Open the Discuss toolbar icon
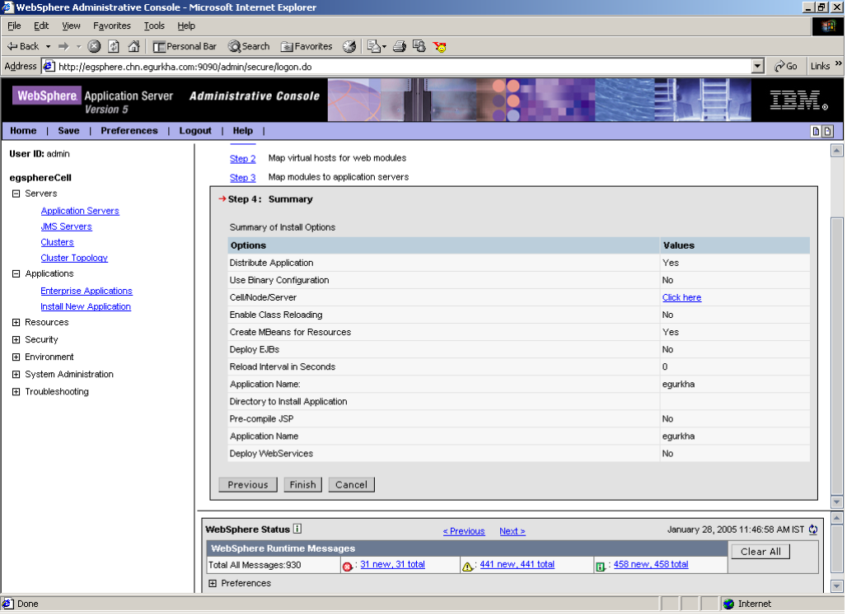 tap(419, 46)
